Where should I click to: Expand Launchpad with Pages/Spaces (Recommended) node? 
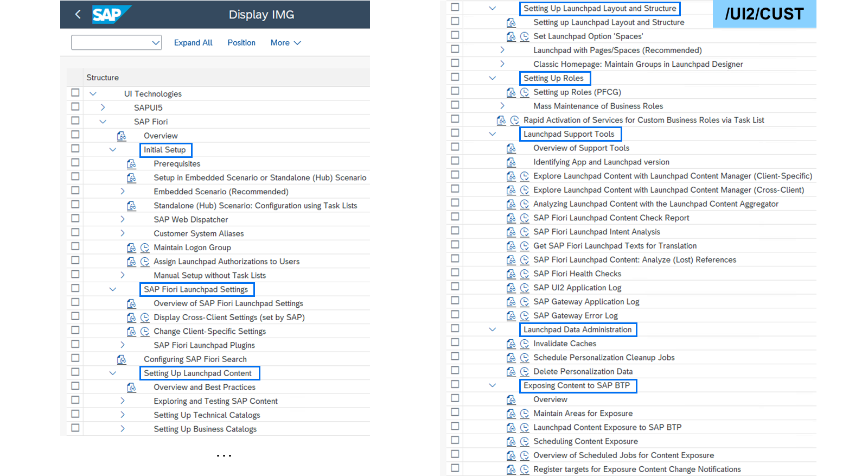(502, 50)
